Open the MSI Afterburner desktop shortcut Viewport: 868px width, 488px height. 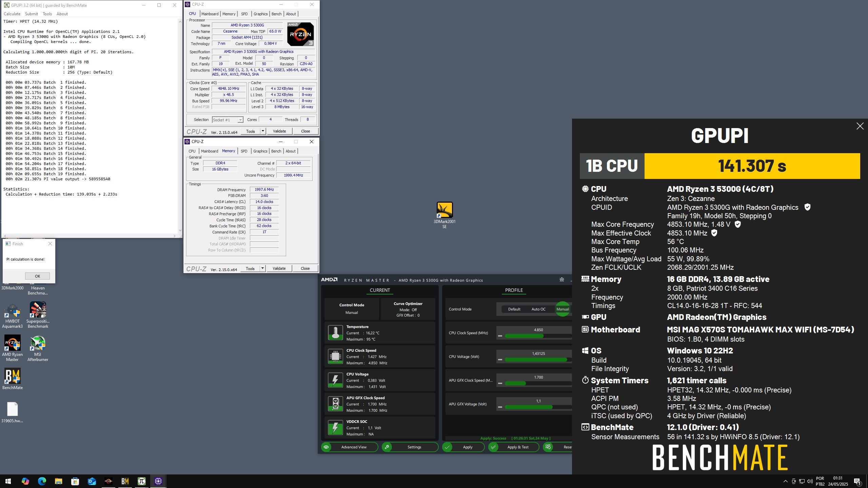(x=38, y=348)
